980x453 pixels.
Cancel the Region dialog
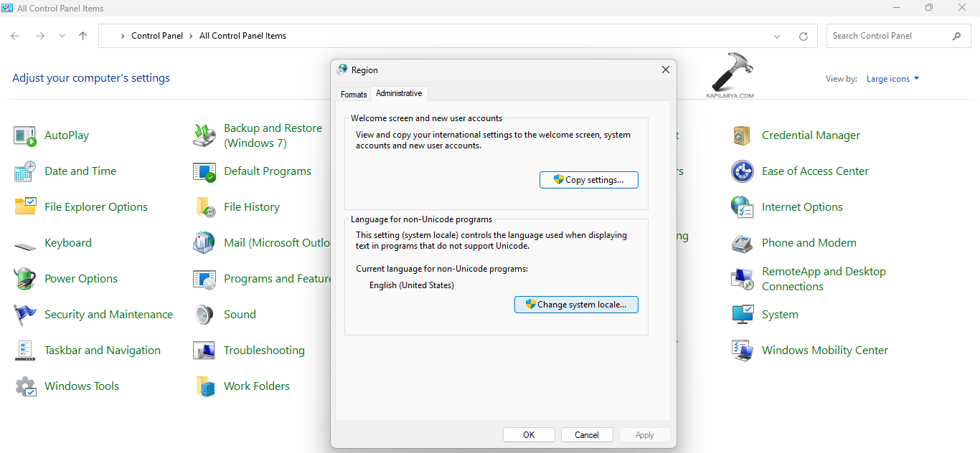[x=586, y=435]
